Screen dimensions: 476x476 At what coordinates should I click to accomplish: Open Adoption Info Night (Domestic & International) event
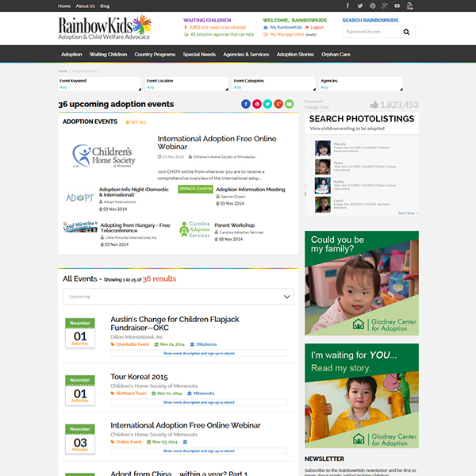coord(133,192)
